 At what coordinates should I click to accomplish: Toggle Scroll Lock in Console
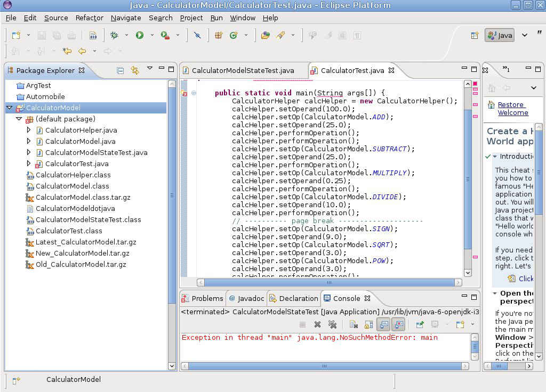368,324
